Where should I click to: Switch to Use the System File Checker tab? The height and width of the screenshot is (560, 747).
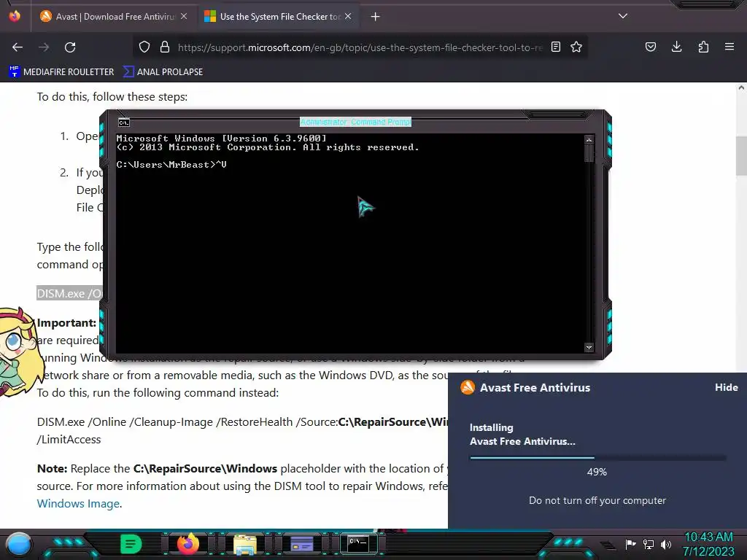tap(278, 17)
